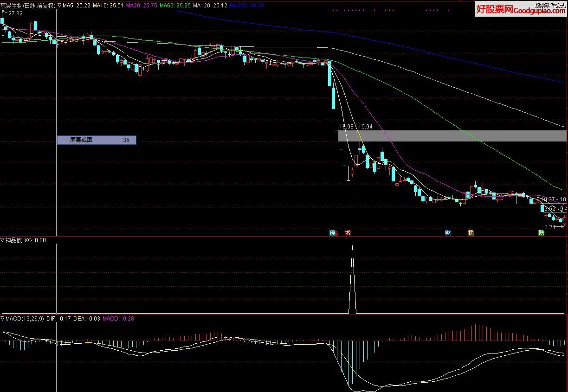Click the 屏幕截图 35 label box

point(97,140)
